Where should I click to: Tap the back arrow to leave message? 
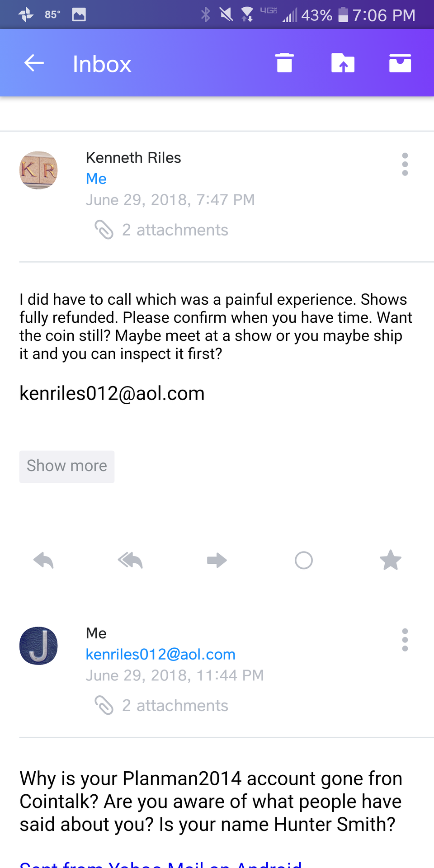pyautogui.click(x=34, y=63)
